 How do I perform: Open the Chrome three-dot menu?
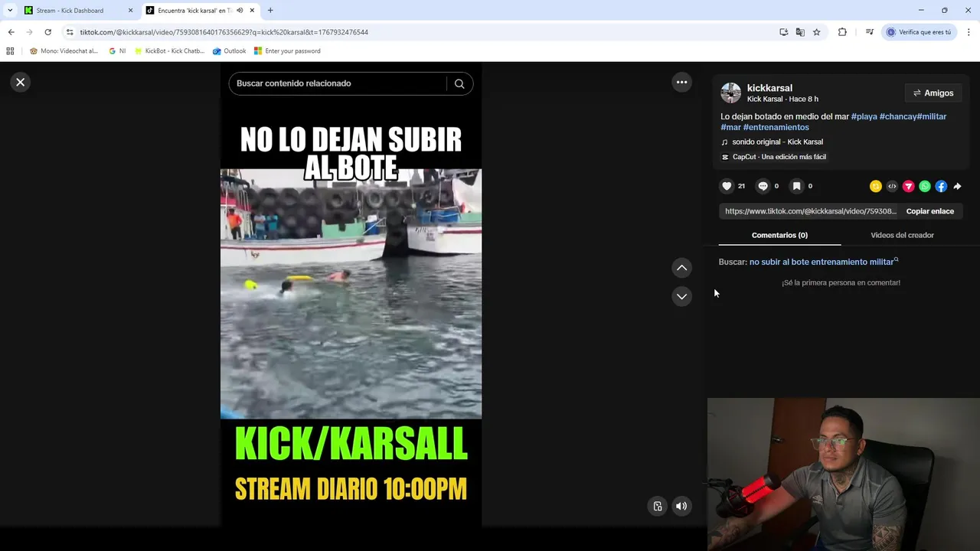click(x=969, y=32)
